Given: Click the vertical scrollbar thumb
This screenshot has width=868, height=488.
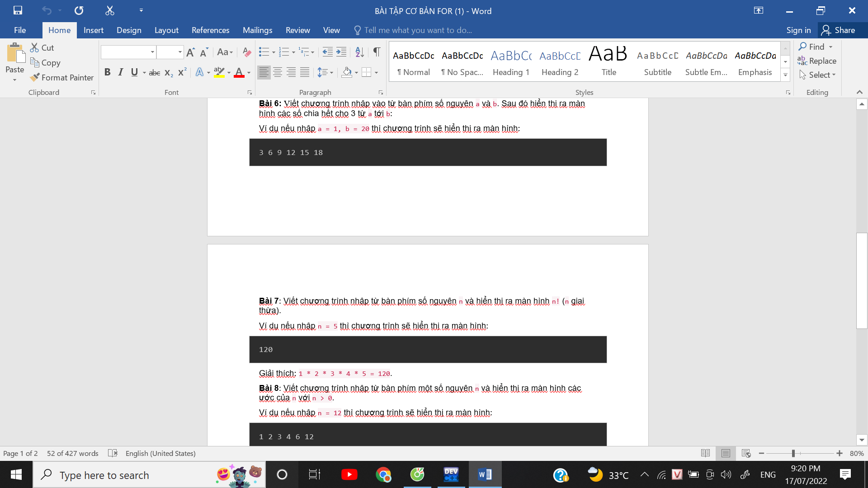Looking at the screenshot, I should click(x=862, y=281).
